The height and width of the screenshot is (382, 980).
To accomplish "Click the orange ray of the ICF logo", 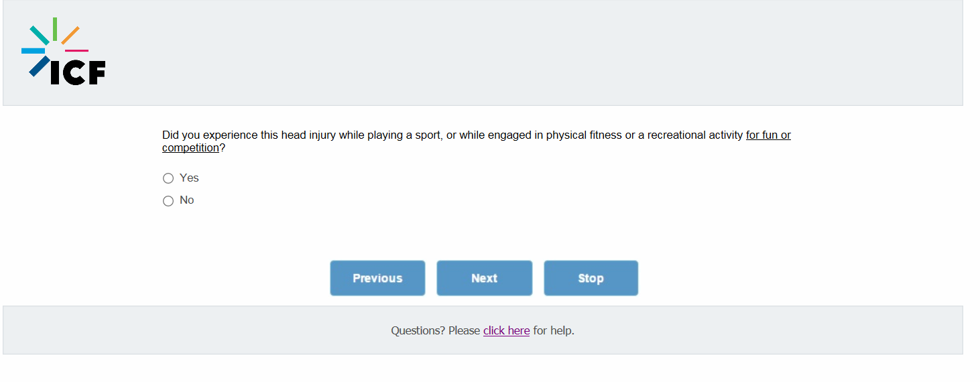I will [x=70, y=36].
